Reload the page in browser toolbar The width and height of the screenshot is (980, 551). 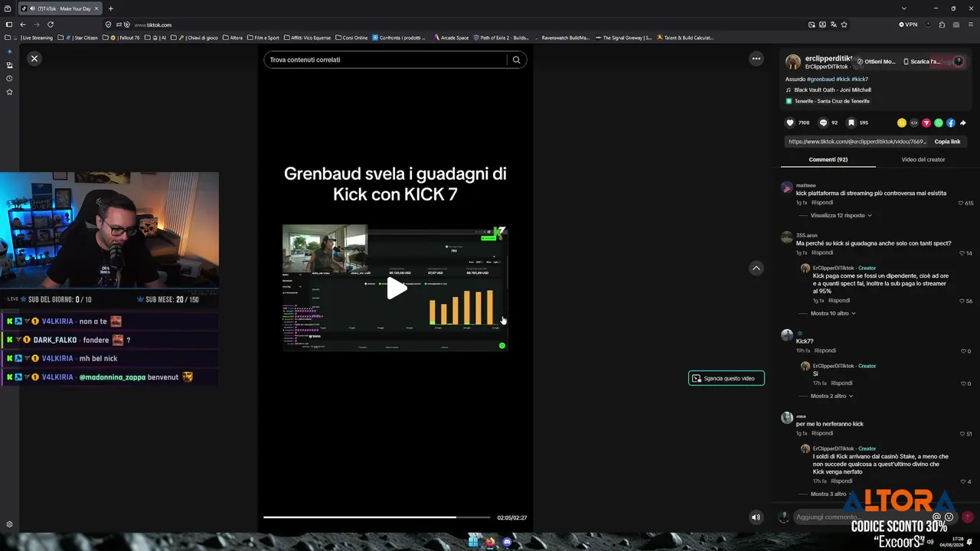[x=51, y=24]
